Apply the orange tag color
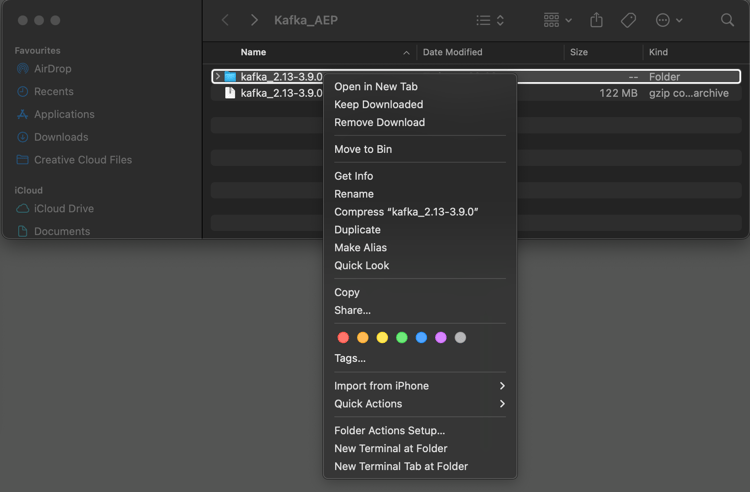The image size is (750, 492). 363,338
